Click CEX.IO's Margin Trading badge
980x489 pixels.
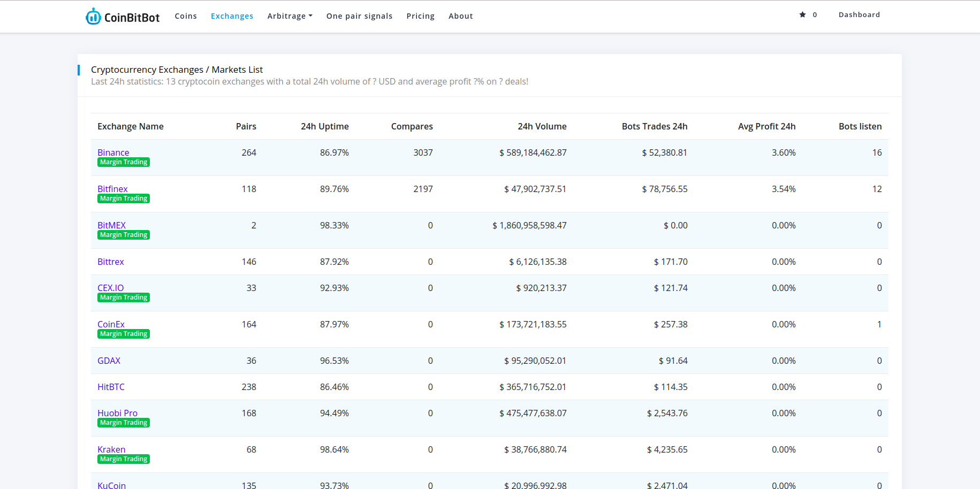124,297
